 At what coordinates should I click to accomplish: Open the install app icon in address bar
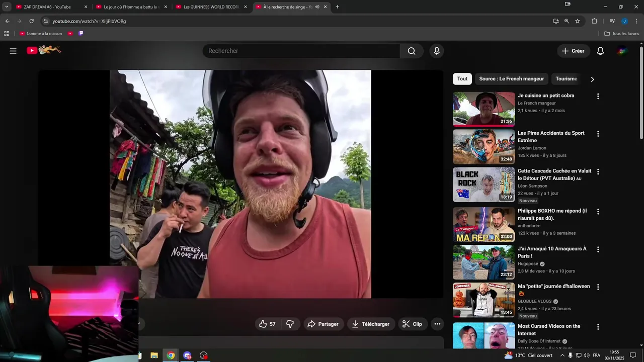(556, 21)
